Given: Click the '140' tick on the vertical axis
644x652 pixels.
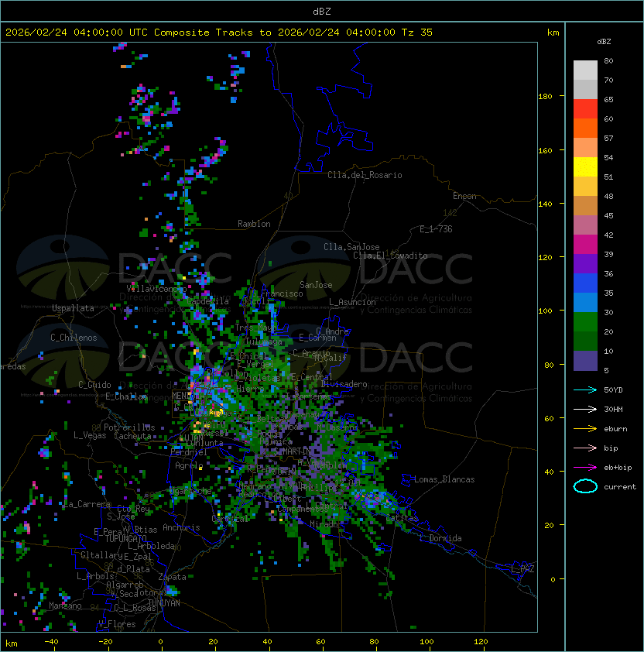Looking at the screenshot, I should point(545,204).
